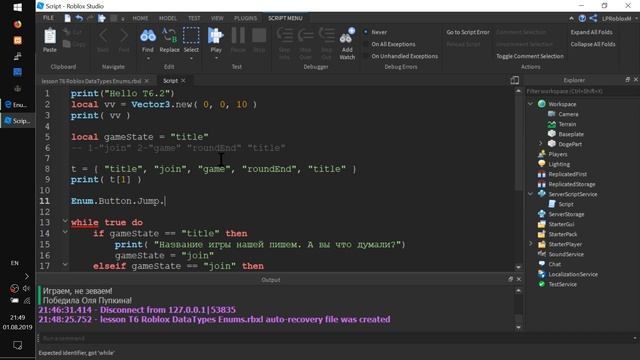This screenshot has height=360, width=640.
Task: Click Toggle Comment Selection
Action: coord(530,56)
